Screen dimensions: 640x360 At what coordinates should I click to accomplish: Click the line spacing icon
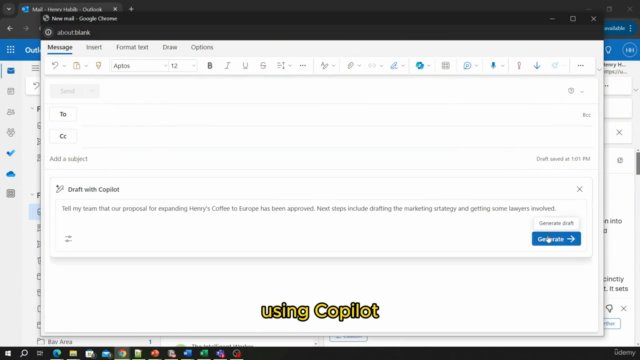click(x=280, y=65)
